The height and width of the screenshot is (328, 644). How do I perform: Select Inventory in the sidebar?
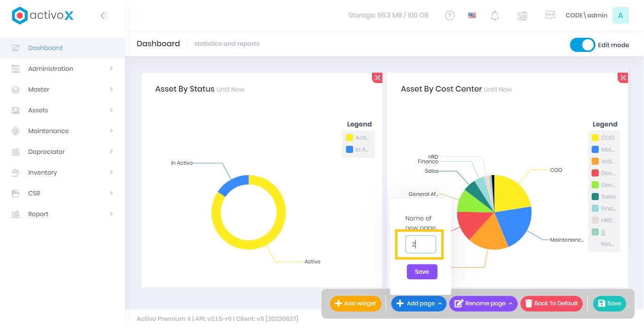(42, 172)
